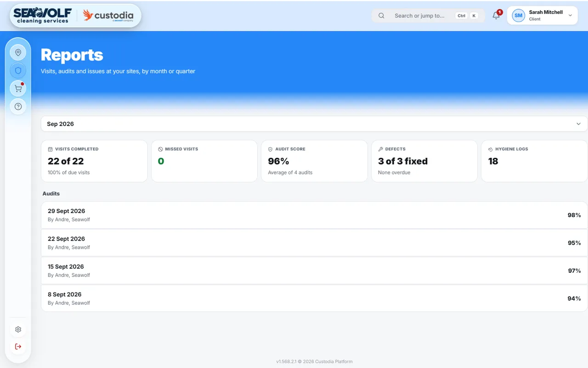Click the "98%" audit score
This screenshot has height=368, width=588.
(574, 215)
